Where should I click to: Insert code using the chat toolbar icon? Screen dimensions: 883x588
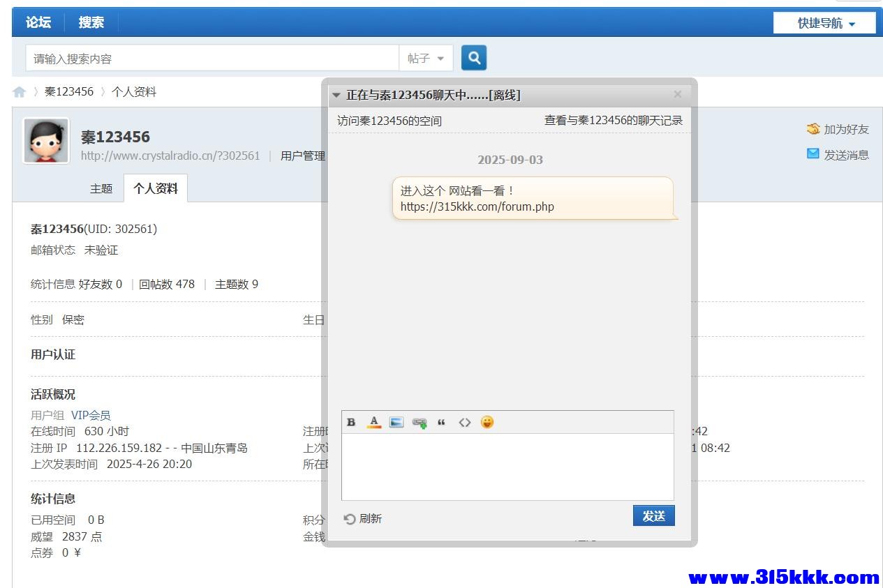(x=465, y=421)
